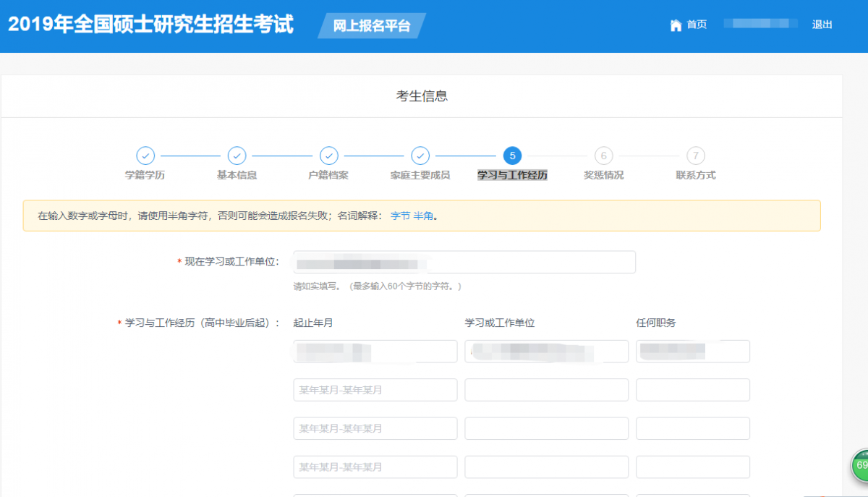This screenshot has width=868, height=497.
Task: Select the 联系方式 step label
Action: click(x=695, y=174)
